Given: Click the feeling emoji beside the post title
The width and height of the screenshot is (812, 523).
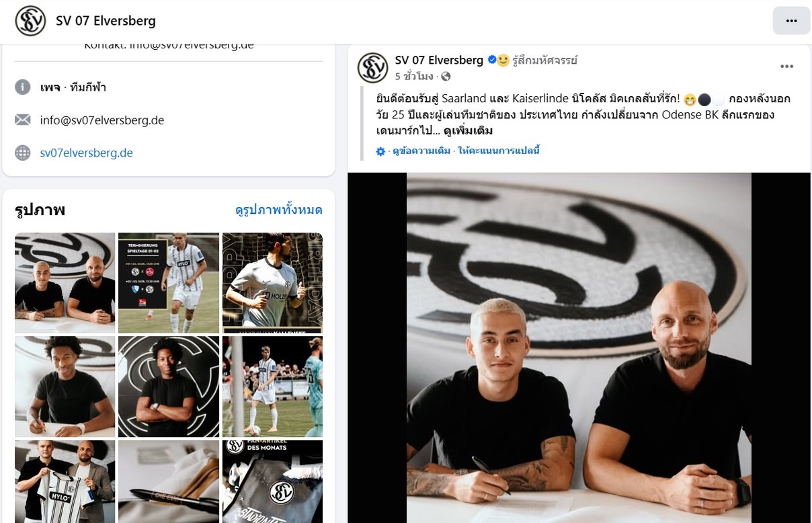Looking at the screenshot, I should point(503,61).
